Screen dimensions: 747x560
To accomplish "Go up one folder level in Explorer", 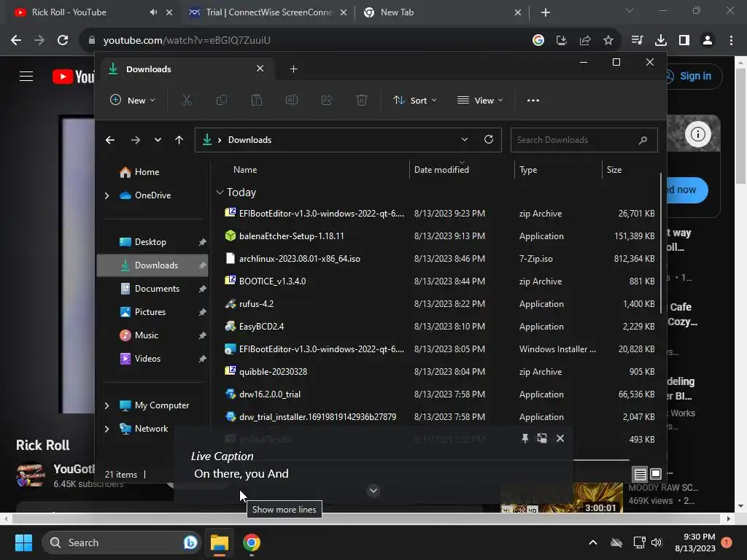I will (179, 140).
